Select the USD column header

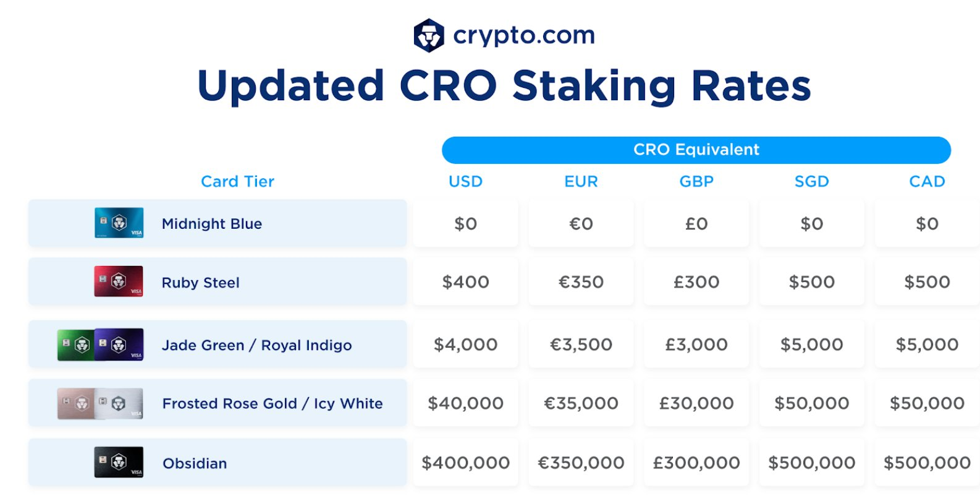(465, 182)
